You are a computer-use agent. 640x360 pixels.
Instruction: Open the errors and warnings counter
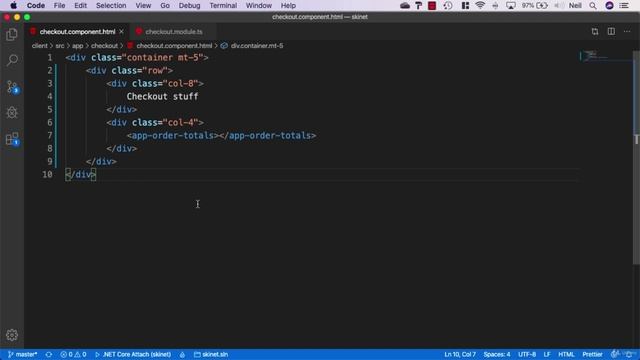[73, 354]
